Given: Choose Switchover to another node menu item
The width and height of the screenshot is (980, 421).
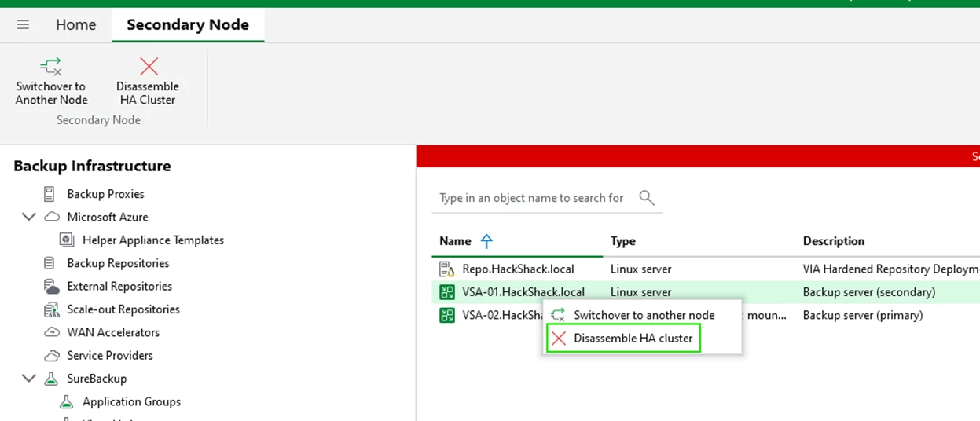Looking at the screenshot, I should click(642, 315).
